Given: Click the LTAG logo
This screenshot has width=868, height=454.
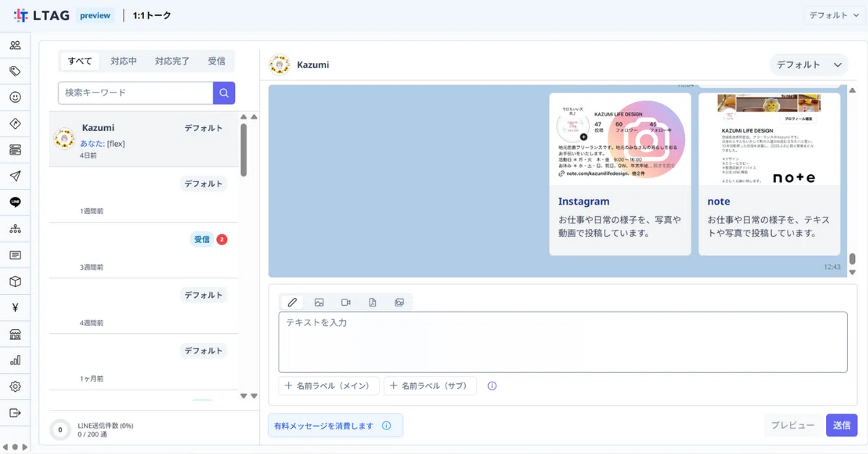Looking at the screenshot, I should 42,15.
